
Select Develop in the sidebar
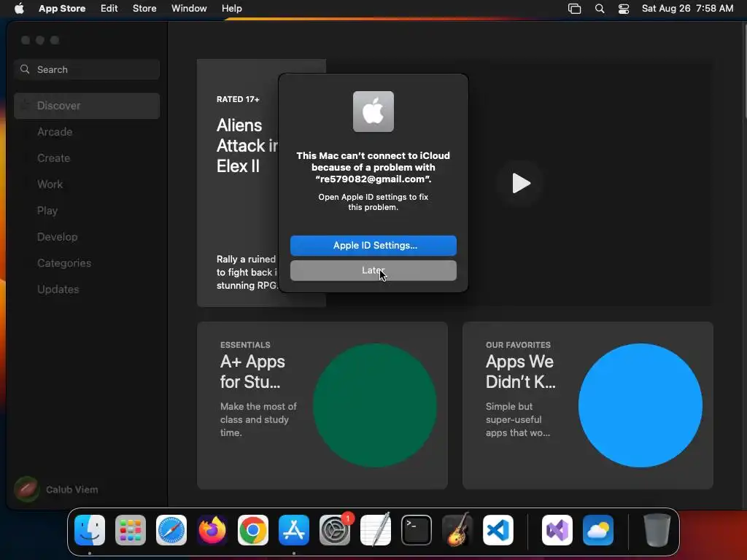[x=87, y=237]
